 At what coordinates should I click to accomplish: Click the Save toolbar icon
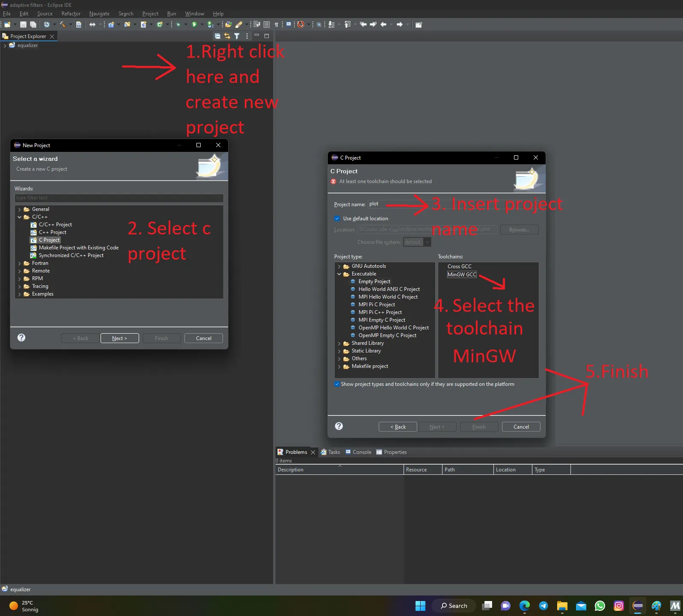tap(24, 25)
